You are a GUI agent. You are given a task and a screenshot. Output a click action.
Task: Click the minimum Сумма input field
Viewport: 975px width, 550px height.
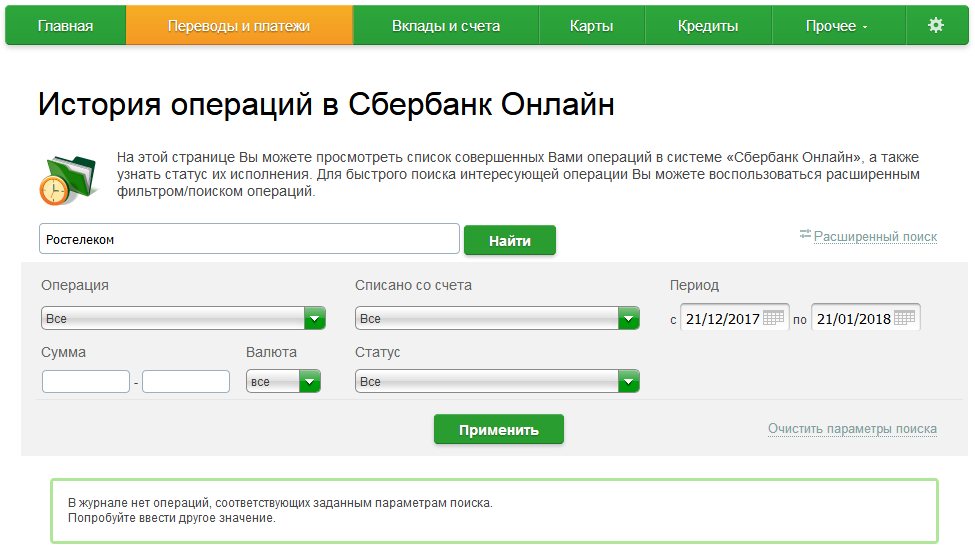pyautogui.click(x=86, y=382)
